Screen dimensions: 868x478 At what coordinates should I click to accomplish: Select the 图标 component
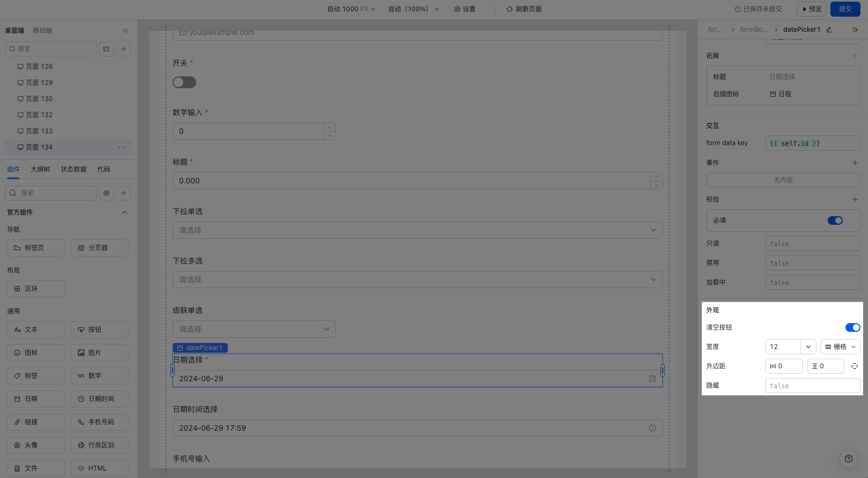36,353
